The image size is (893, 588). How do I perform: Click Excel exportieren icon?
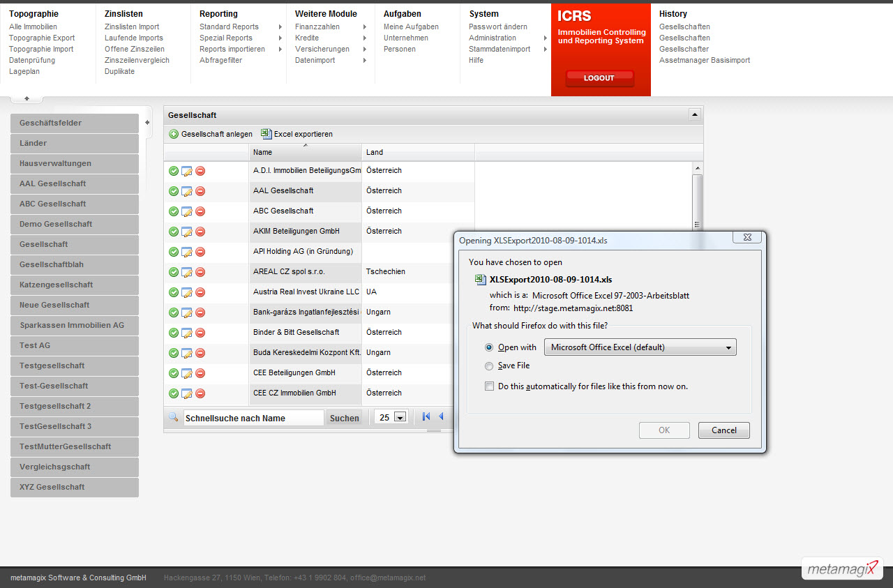[x=266, y=134]
